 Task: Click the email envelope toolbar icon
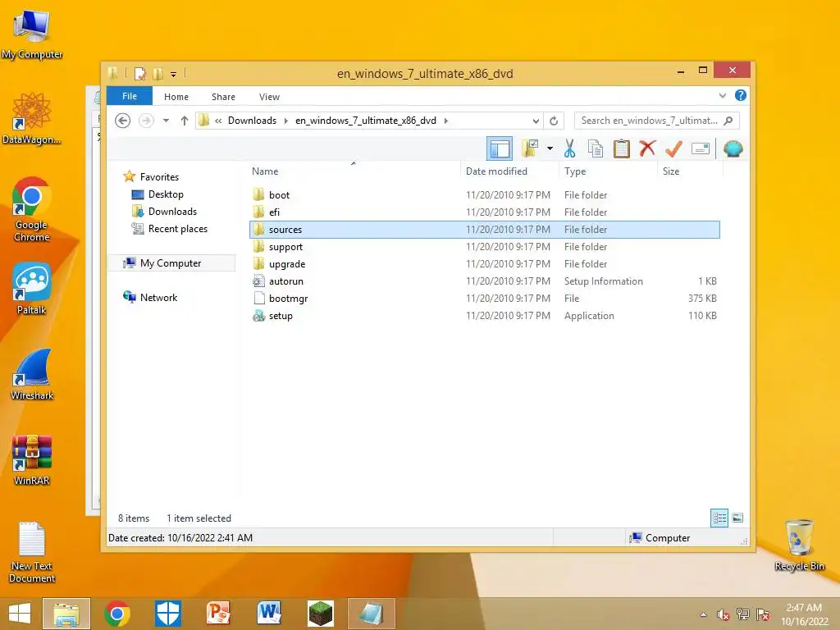(701, 148)
